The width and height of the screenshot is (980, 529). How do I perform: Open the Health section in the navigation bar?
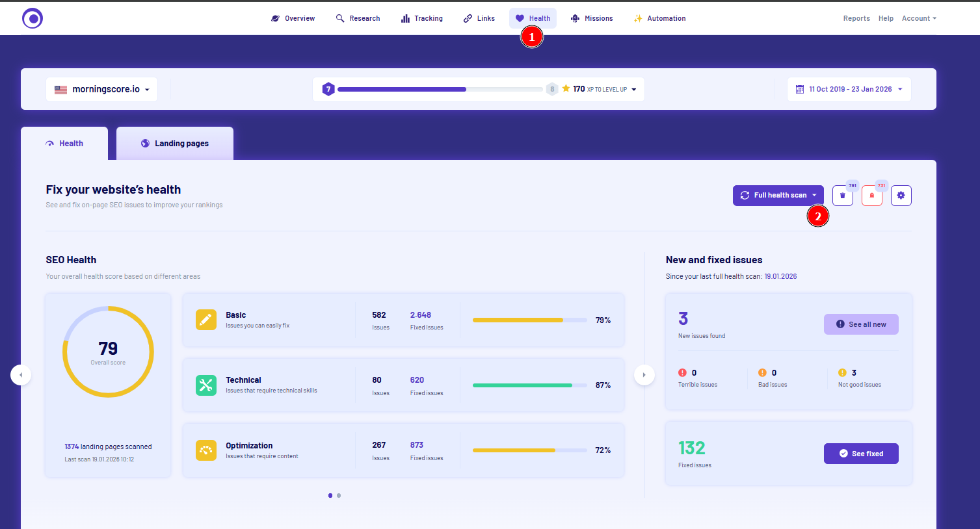pos(533,18)
